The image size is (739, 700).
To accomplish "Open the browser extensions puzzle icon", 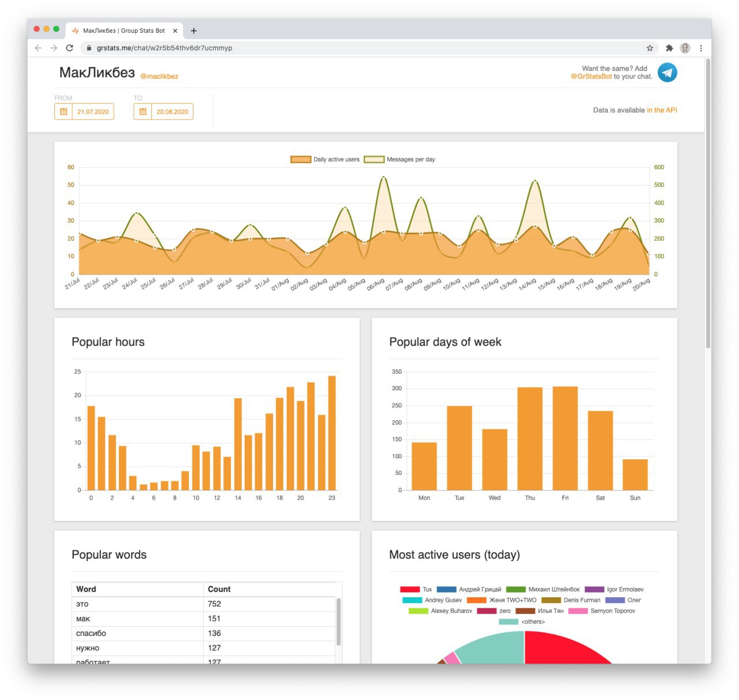I will click(x=669, y=48).
